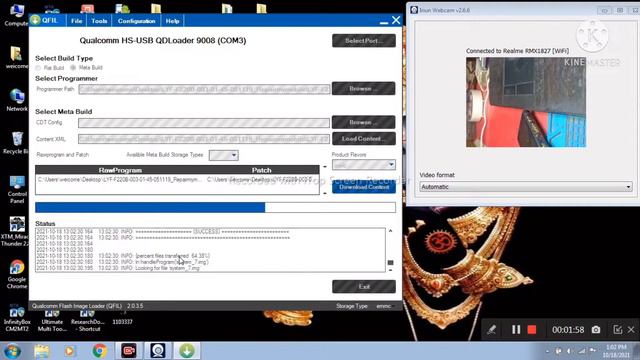Select the Flat Build radio button
Image resolution: width=640 pixels, height=360 pixels.
pos(38,68)
